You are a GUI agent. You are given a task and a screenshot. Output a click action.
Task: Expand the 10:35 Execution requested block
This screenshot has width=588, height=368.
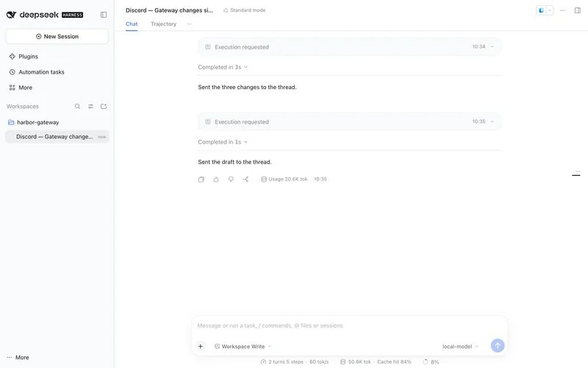[x=350, y=121]
